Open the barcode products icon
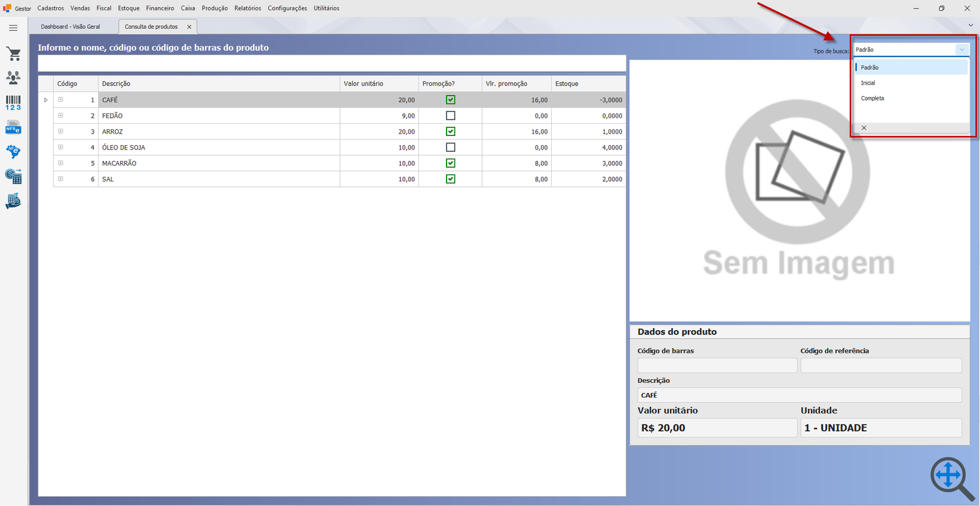 pyautogui.click(x=13, y=102)
